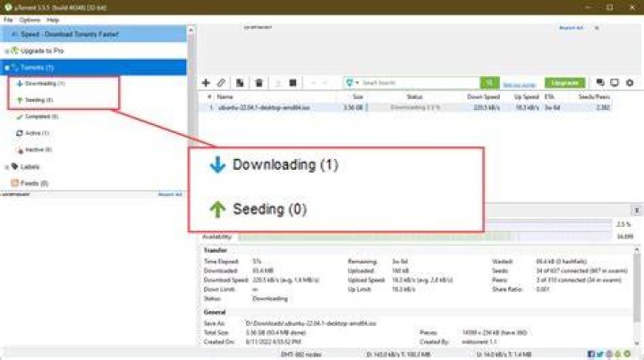Click the Create New Torrent icon

pos(240,83)
